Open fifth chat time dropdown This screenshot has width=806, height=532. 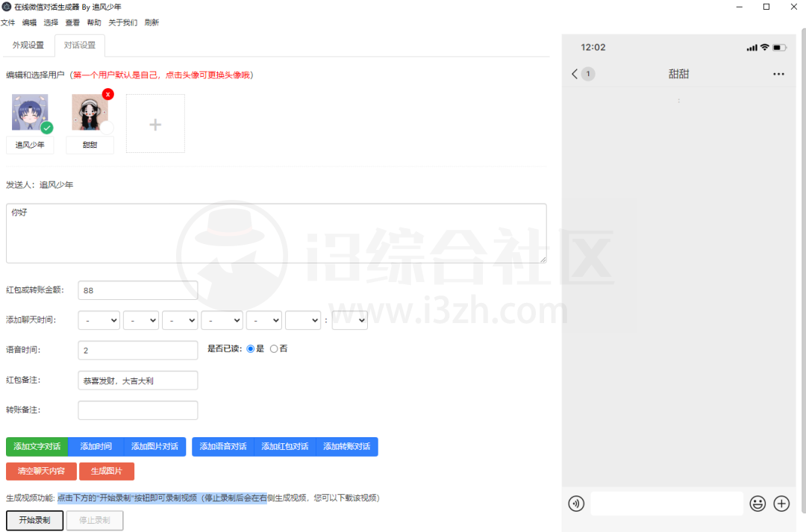pos(264,320)
